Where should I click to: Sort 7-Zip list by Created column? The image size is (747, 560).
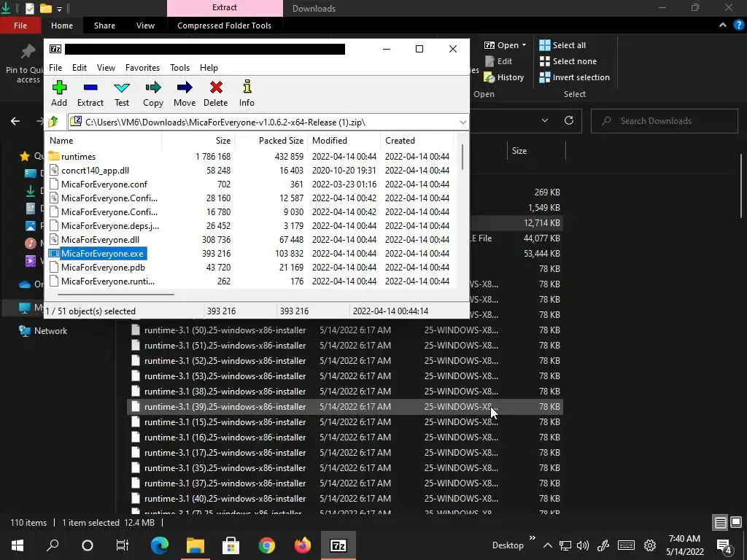click(417, 141)
